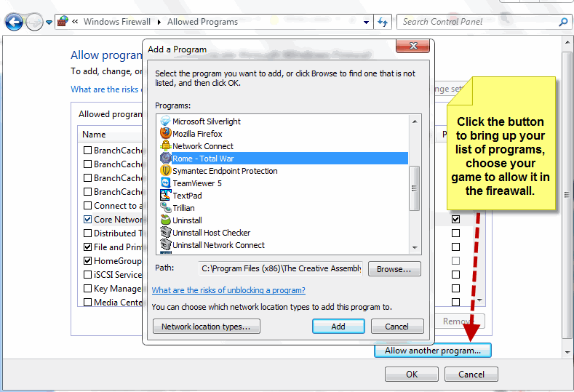Click the Trillian icon

click(165, 207)
